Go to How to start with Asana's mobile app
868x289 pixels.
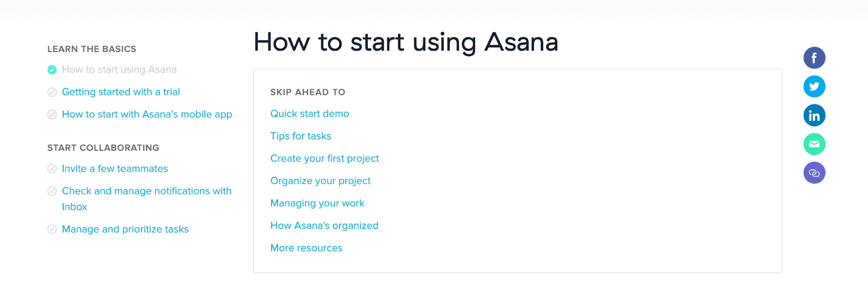pos(147,114)
